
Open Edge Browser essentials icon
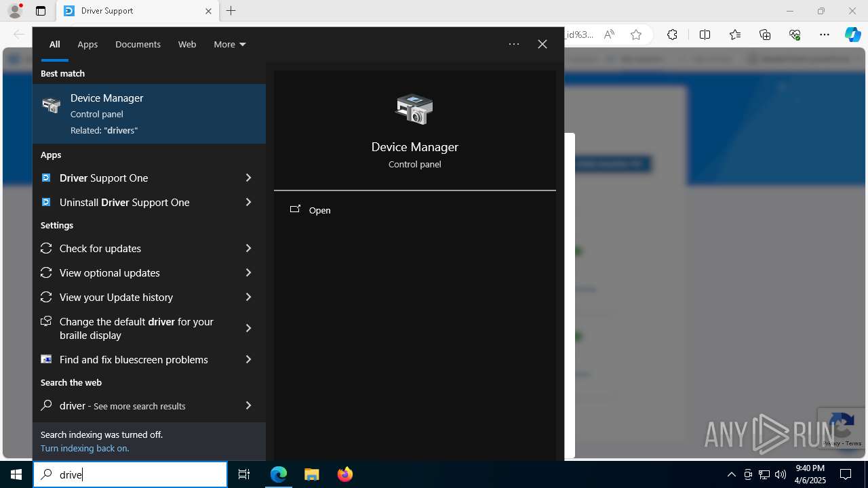tap(795, 35)
